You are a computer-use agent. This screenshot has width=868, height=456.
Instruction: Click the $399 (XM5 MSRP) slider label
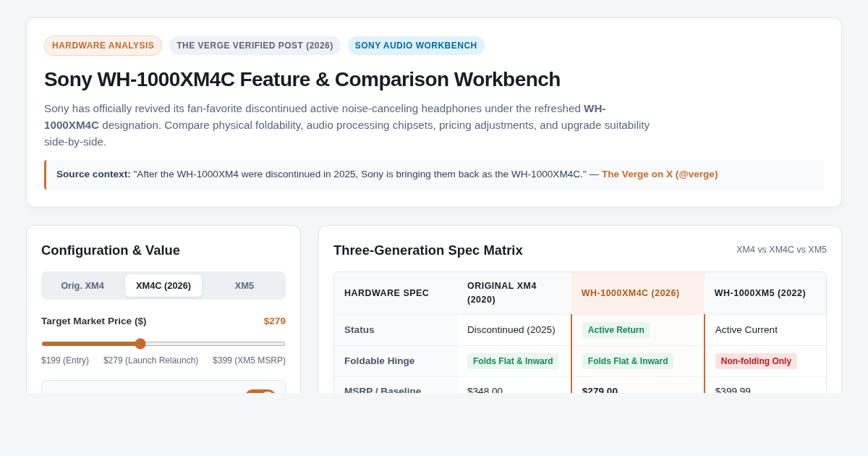click(249, 360)
